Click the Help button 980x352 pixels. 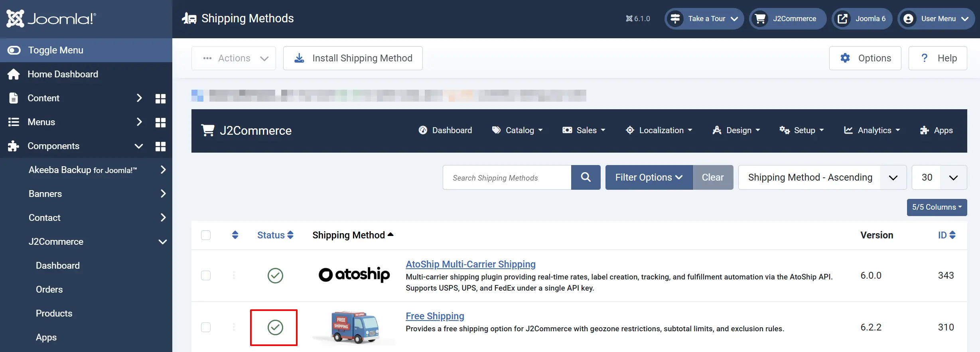(938, 58)
